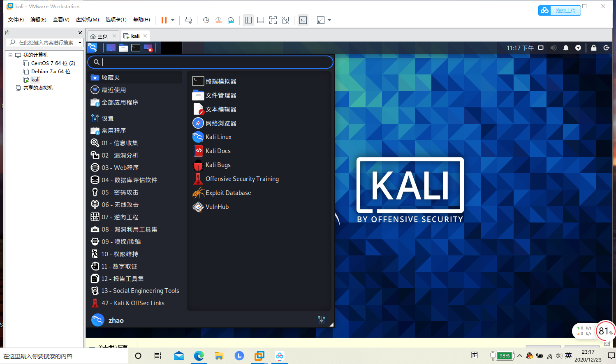The width and height of the screenshot is (616, 364).
Task: Select 收藏夹 category
Action: tap(135, 77)
